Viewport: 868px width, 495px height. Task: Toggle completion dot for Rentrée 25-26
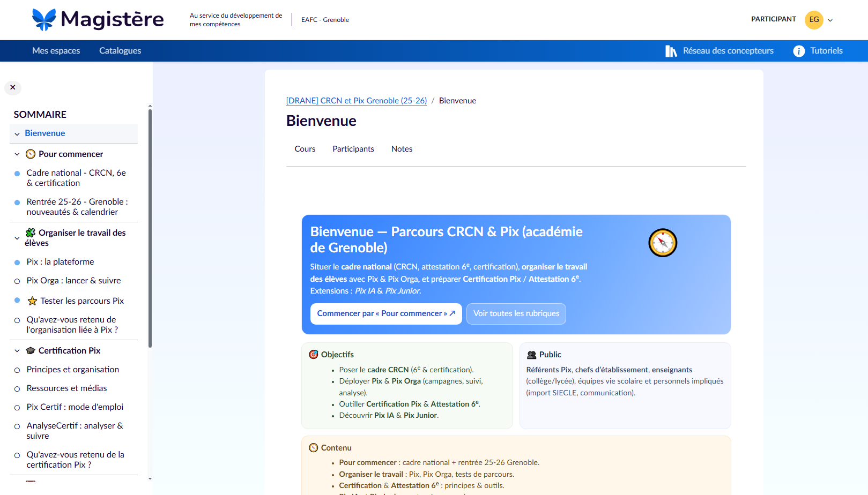[x=17, y=202]
